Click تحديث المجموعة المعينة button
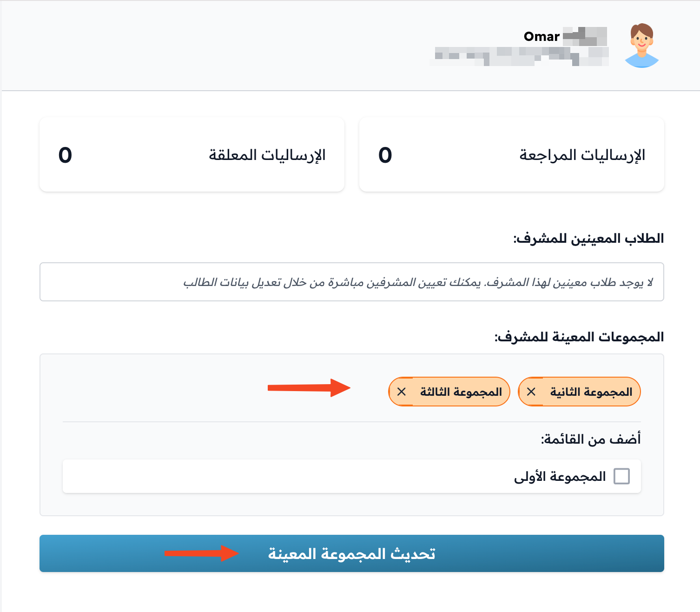Image resolution: width=700 pixels, height=612 pixels. click(x=352, y=553)
